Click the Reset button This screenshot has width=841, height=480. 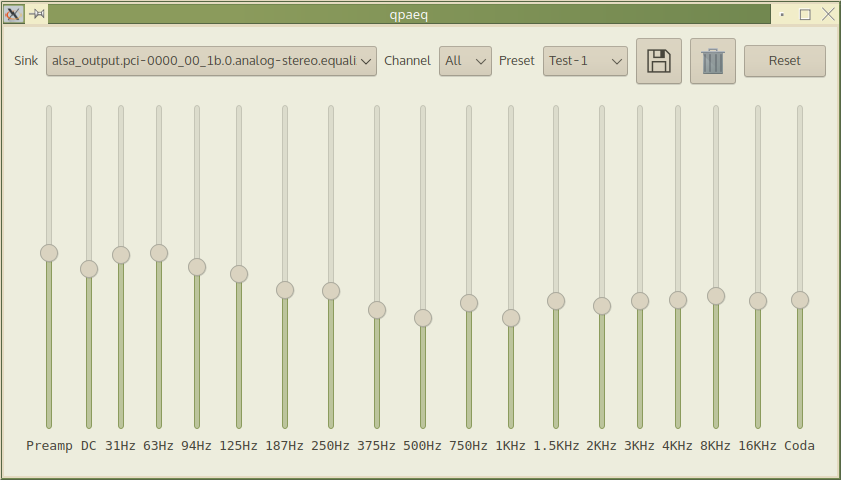[x=785, y=61]
